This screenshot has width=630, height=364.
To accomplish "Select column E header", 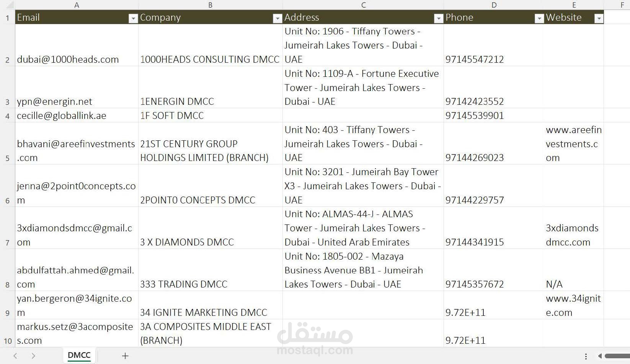I will pos(574,5).
